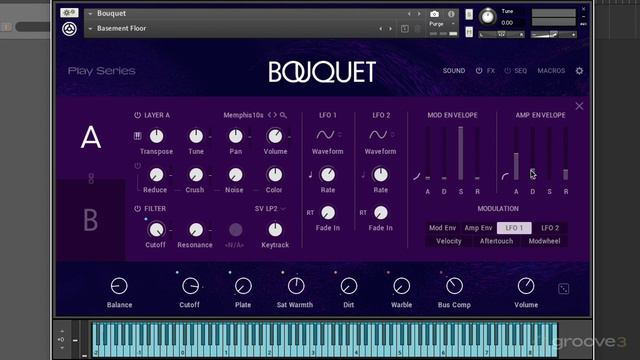Click LFO 2 waveform sine icon
The height and width of the screenshot is (360, 640).
coord(378,135)
